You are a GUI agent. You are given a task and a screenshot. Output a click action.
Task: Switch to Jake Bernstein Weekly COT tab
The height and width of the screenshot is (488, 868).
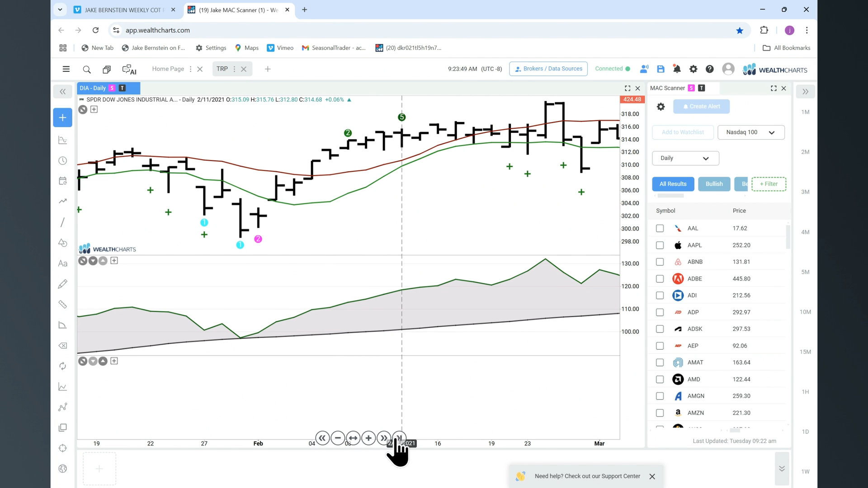click(123, 10)
